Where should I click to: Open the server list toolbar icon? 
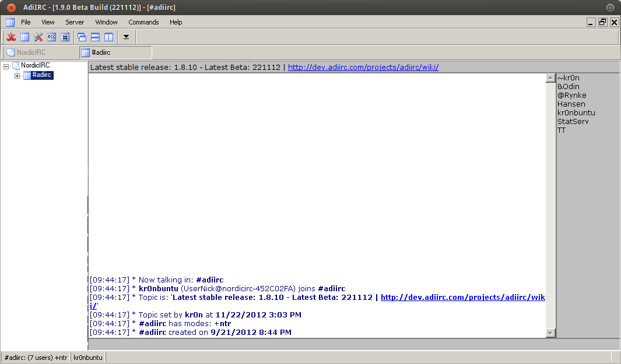24,37
